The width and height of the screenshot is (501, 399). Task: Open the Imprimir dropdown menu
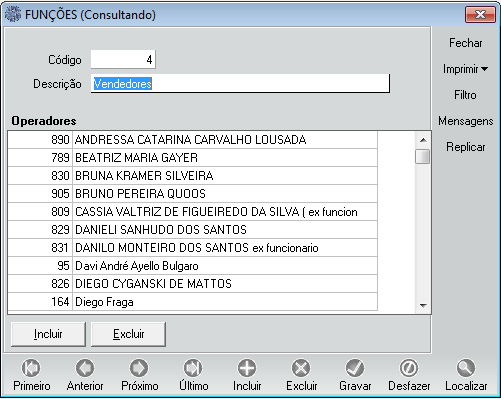click(465, 69)
